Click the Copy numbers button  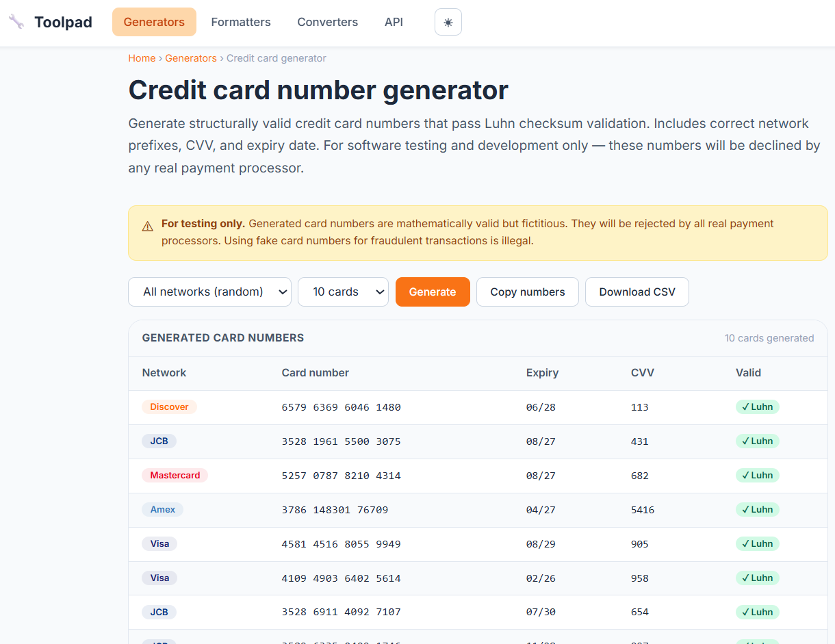point(527,292)
